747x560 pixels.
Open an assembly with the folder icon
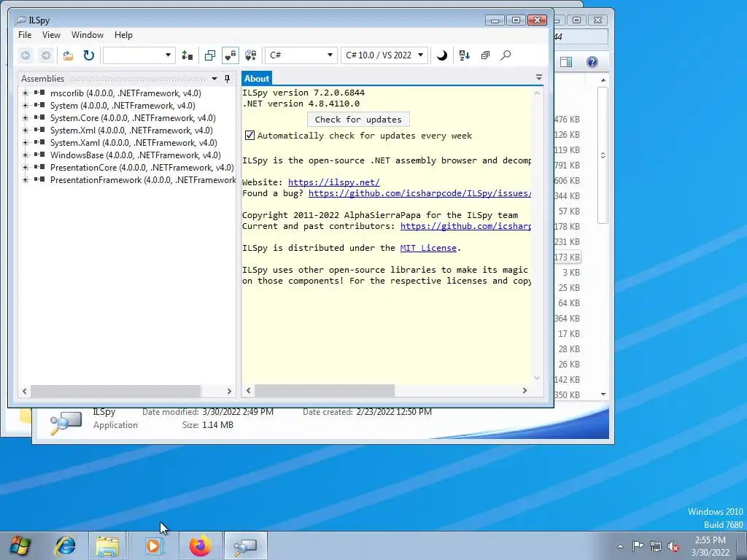68,55
